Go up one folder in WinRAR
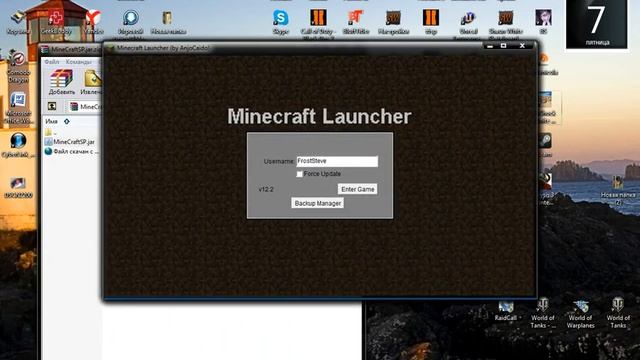 click(52, 107)
